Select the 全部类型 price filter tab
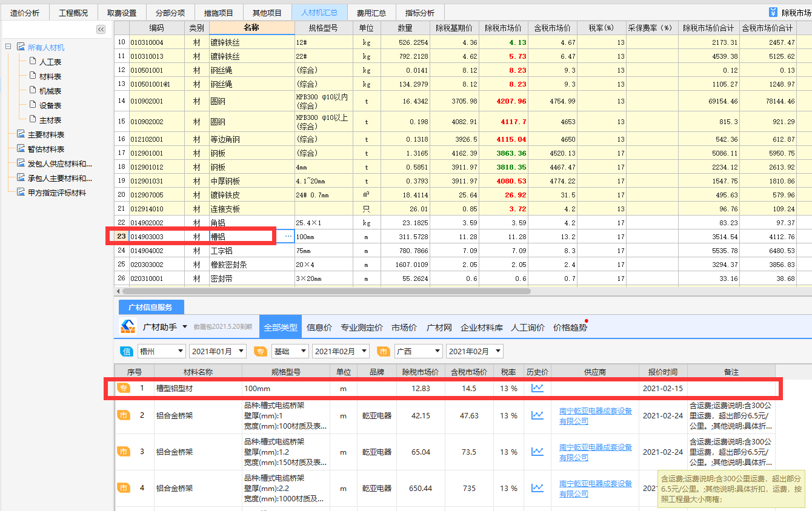812x511 pixels. 281,327
